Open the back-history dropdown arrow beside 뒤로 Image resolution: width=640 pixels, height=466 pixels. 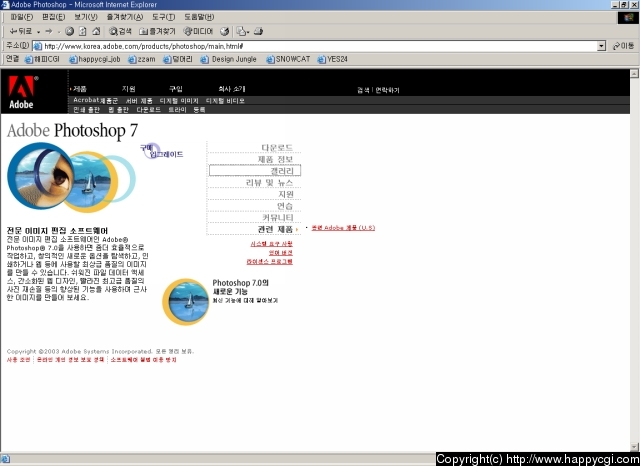pyautogui.click(x=38, y=31)
